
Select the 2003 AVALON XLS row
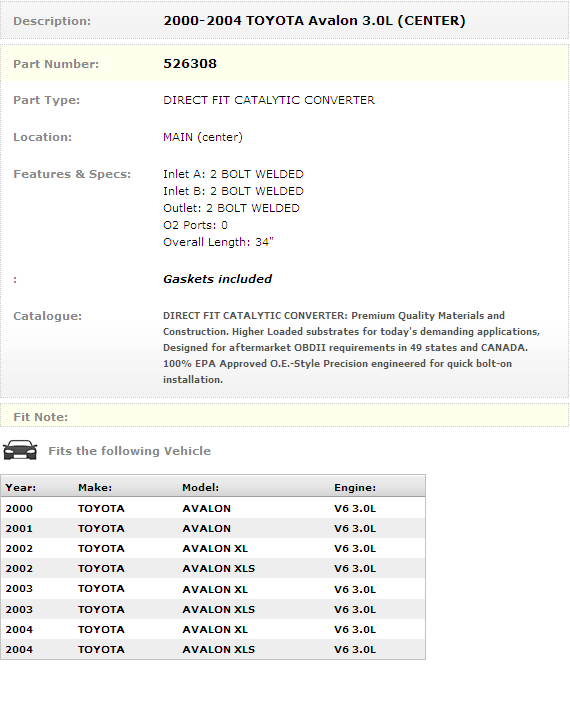(x=213, y=609)
